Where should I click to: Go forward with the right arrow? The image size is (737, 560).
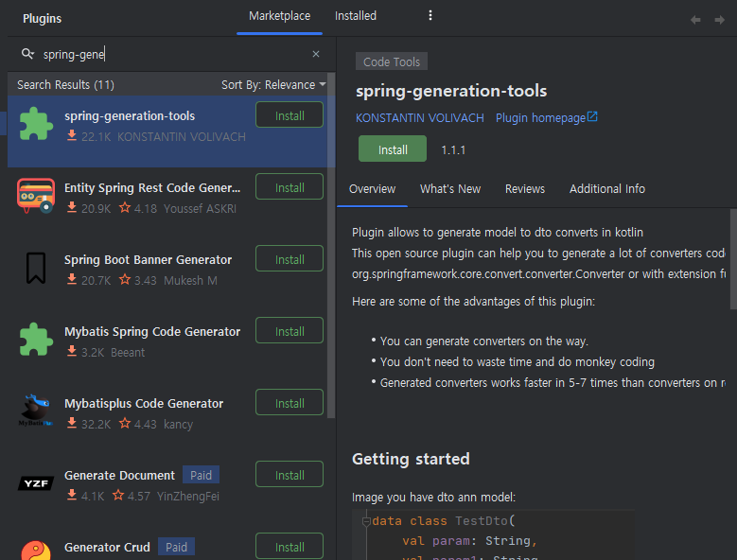tap(719, 20)
